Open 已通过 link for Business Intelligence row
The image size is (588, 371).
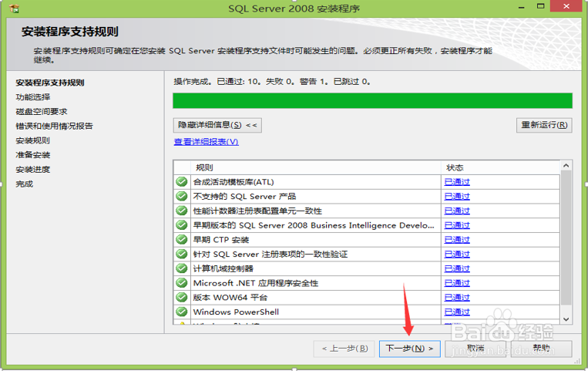coord(457,225)
